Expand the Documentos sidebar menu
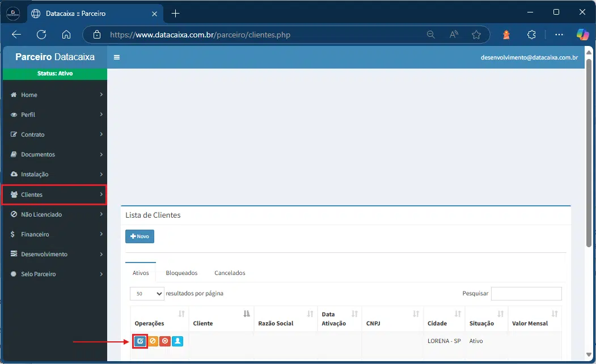 pos(56,155)
